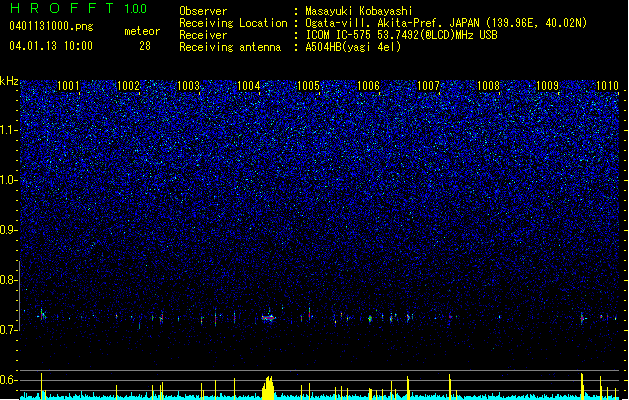Click the meteor label
The height and width of the screenshot is (400, 629).
[x=142, y=31]
